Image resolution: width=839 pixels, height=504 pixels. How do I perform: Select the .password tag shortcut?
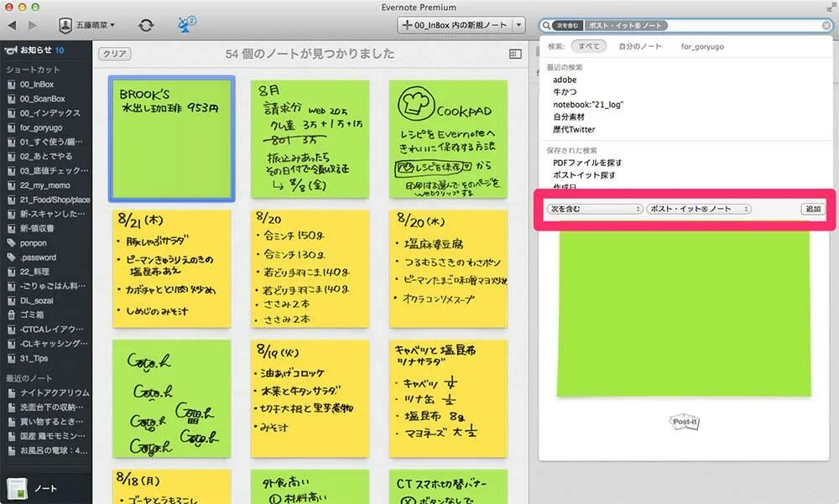[x=38, y=257]
